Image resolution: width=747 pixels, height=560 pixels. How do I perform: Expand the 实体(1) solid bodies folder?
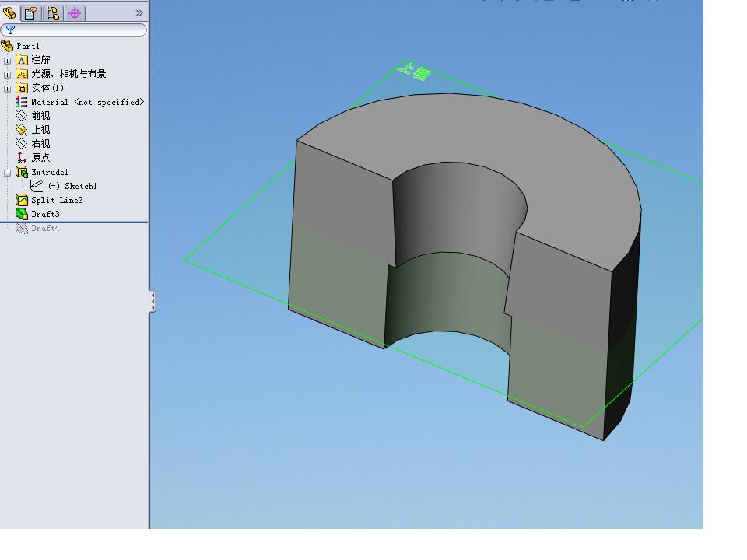[x=7, y=89]
